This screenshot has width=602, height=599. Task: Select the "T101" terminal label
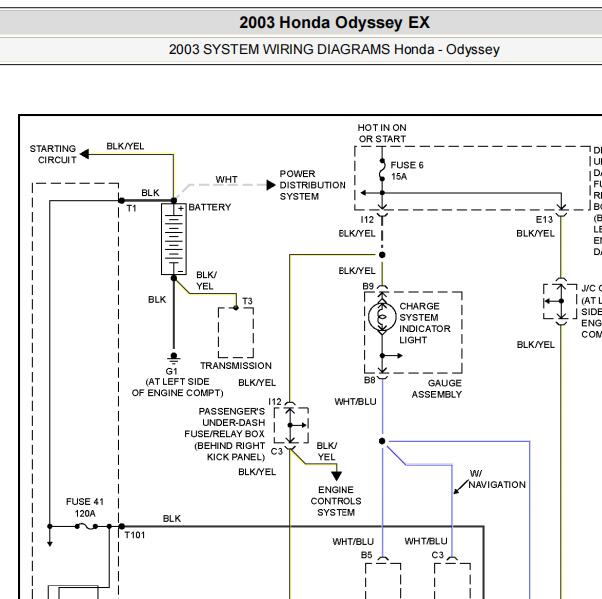tap(135, 535)
